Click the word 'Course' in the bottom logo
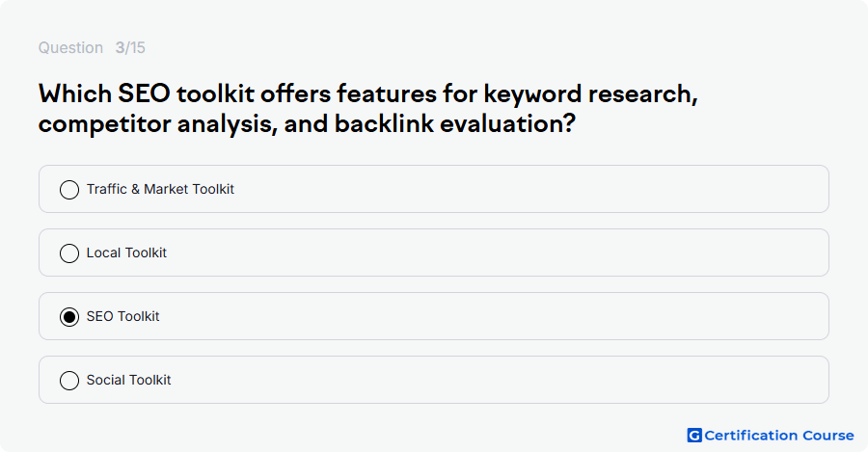 pos(828,436)
